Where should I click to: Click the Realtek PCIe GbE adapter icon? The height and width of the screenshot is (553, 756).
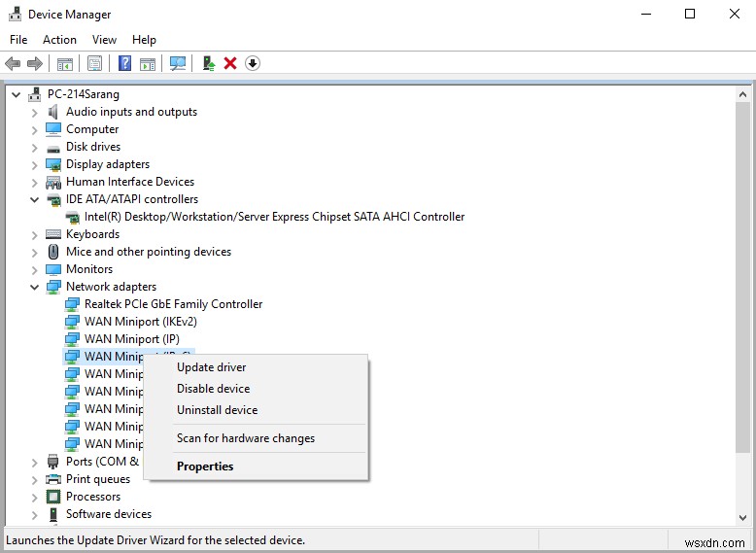(72, 304)
